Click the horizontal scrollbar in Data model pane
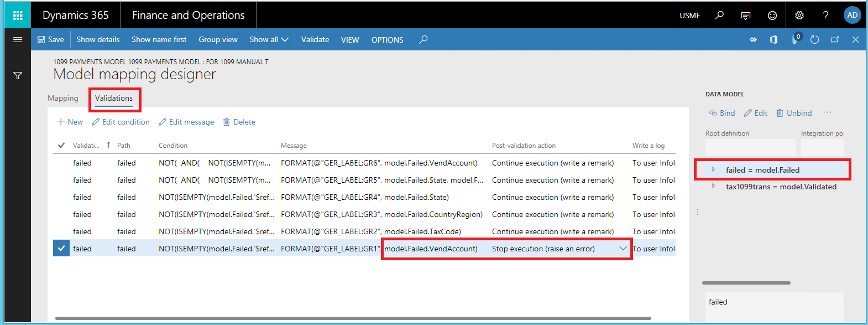 746,283
